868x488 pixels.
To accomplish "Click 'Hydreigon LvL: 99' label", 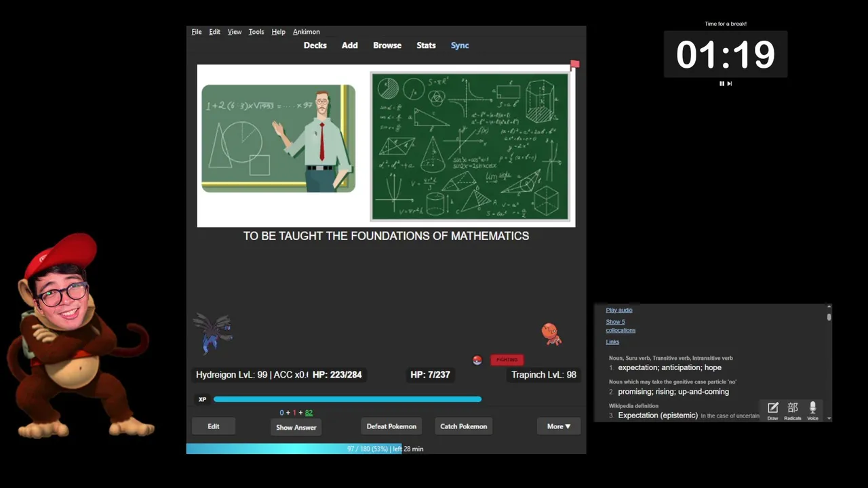I will click(231, 375).
